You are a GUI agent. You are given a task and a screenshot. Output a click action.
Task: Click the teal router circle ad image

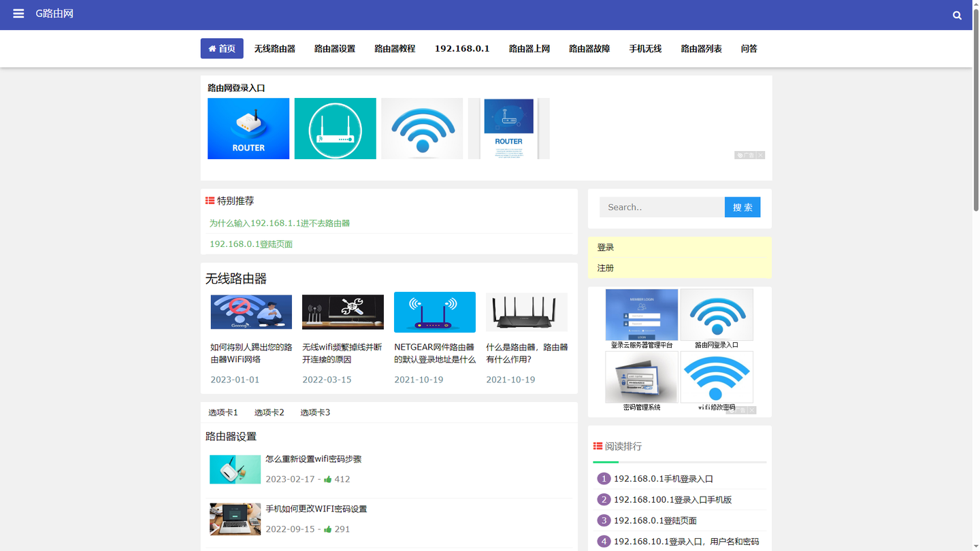(x=335, y=129)
